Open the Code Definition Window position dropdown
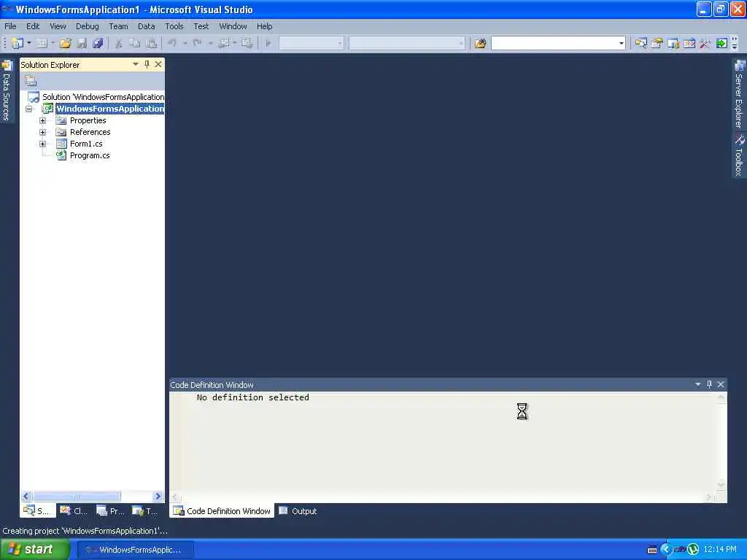This screenshot has height=560, width=747. click(x=697, y=384)
